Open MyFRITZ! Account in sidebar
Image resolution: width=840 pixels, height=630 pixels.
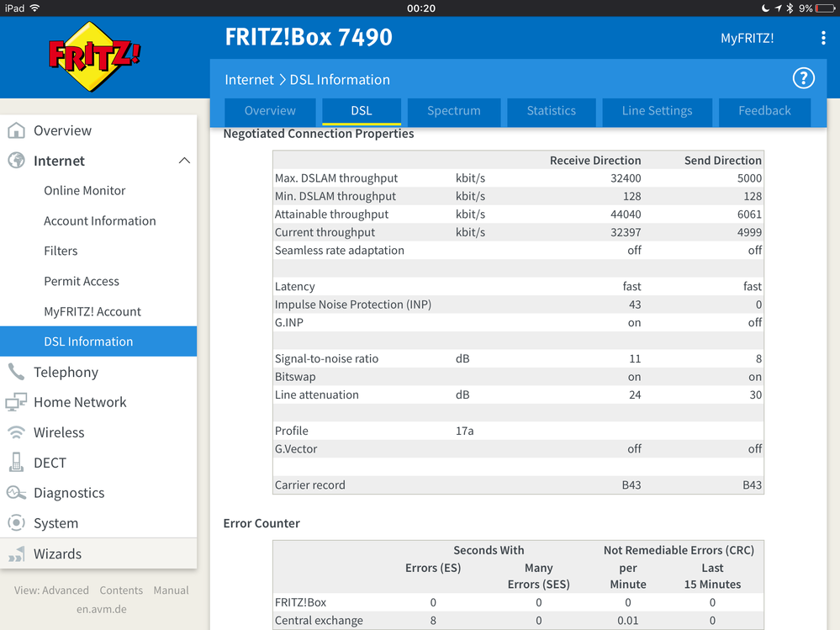pos(92,311)
